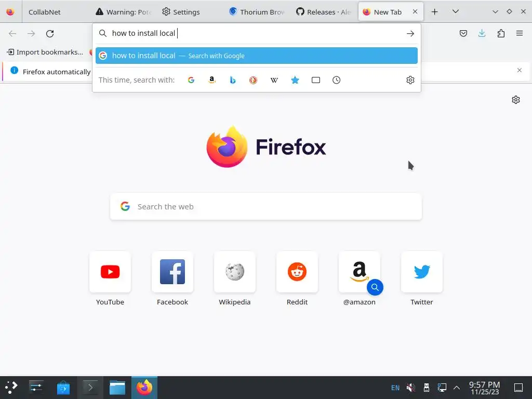Dismiss the Firefox automatically notification bar
The image size is (532, 399).
coord(519,70)
